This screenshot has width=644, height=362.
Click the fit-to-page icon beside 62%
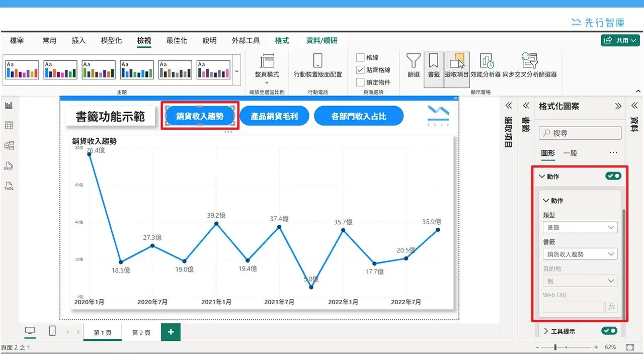pos(630,347)
